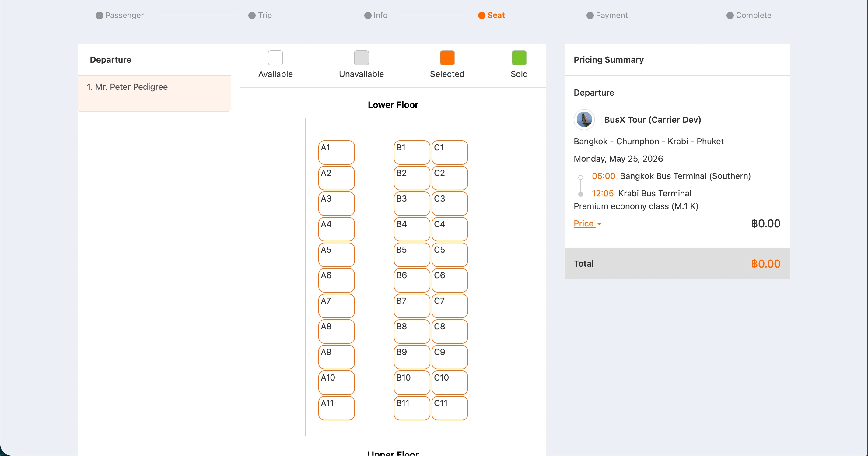
Task: Go to the Passenger step
Action: pos(120,15)
